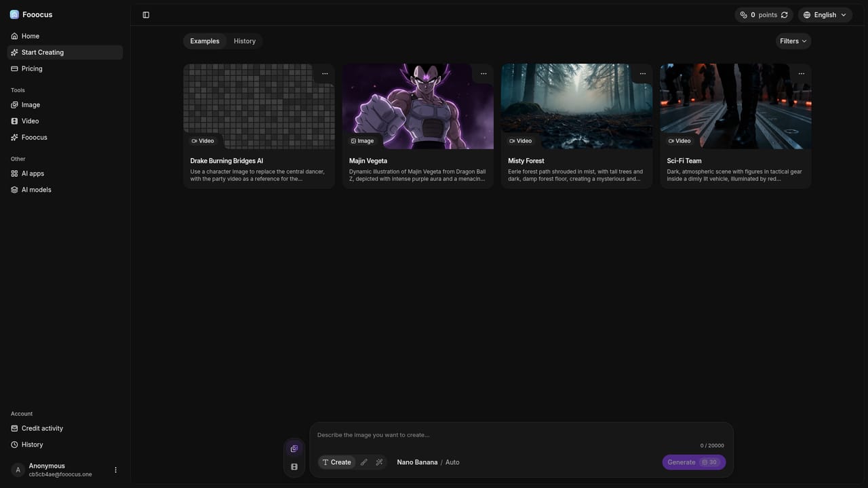Click the Misty Forest card title
This screenshot has width=868, height=488.
(526, 161)
